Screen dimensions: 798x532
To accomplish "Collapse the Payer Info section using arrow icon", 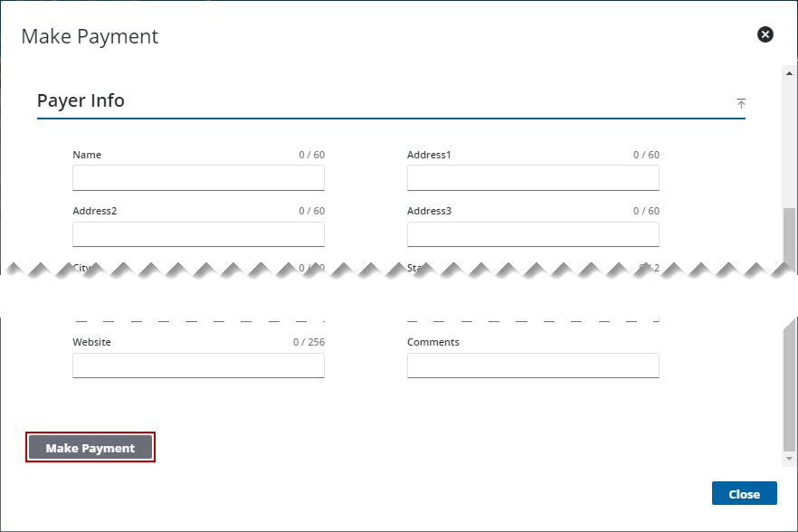I will [741, 103].
